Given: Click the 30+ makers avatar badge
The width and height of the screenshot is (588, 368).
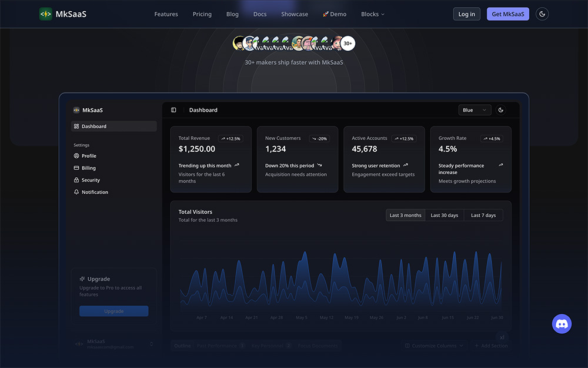Looking at the screenshot, I should coord(348,43).
